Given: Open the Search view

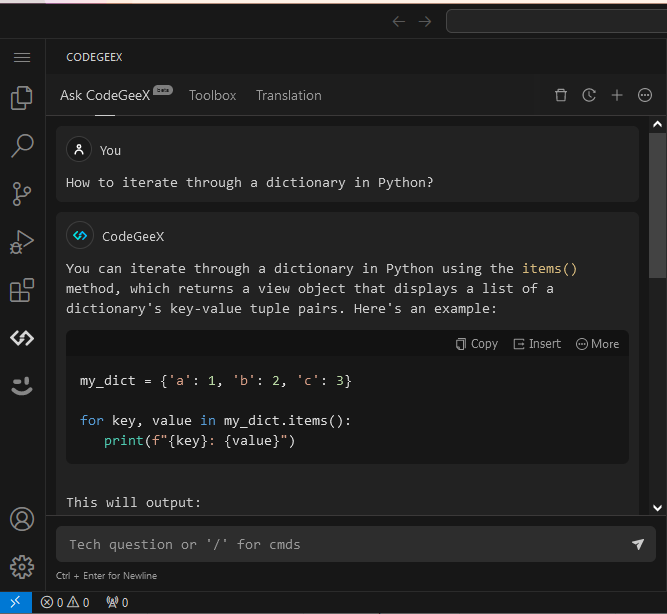Looking at the screenshot, I should click(22, 146).
